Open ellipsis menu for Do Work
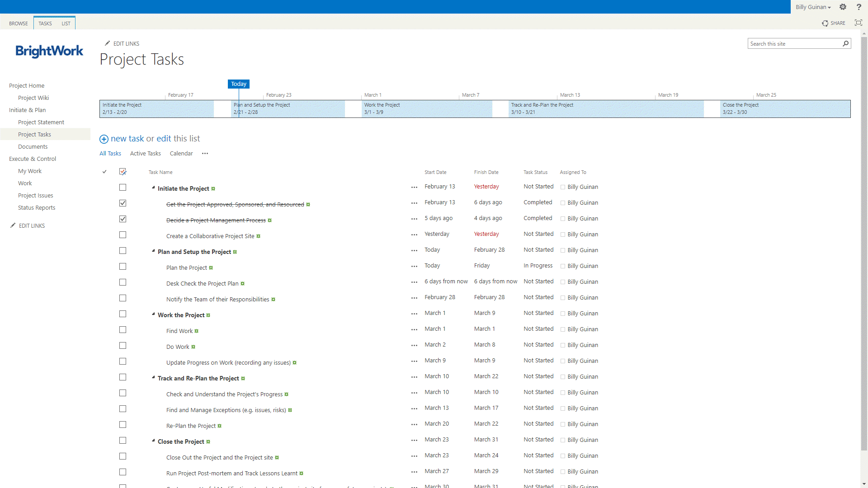Viewport: 868px width, 488px height. point(414,345)
